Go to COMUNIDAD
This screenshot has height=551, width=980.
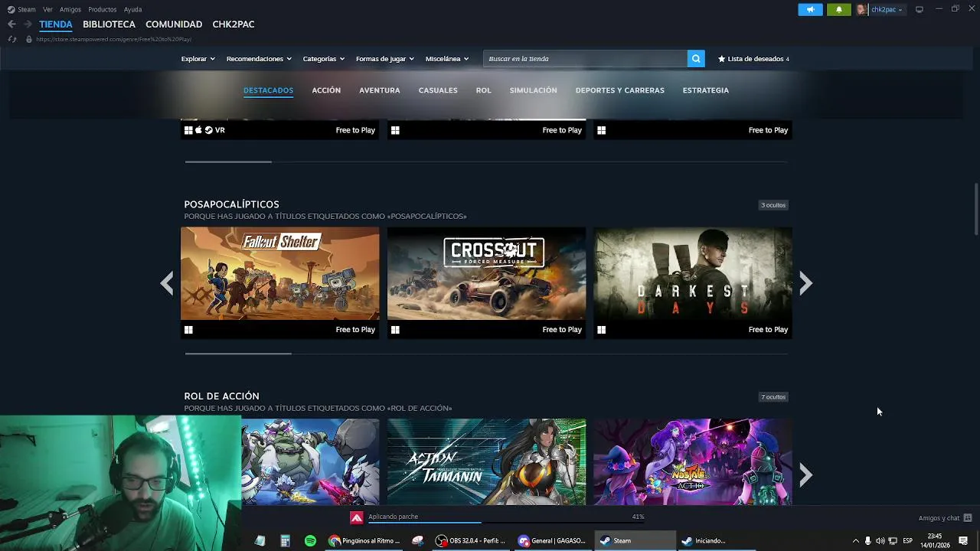[174, 24]
